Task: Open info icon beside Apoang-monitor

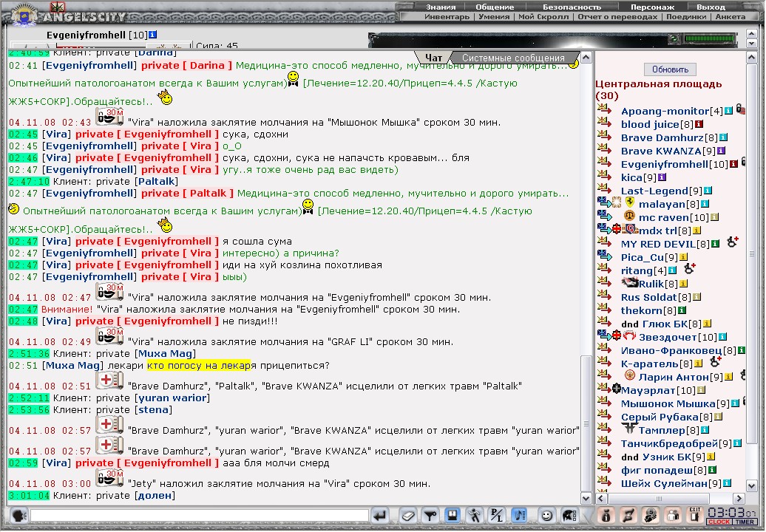Action: pyautogui.click(x=728, y=111)
